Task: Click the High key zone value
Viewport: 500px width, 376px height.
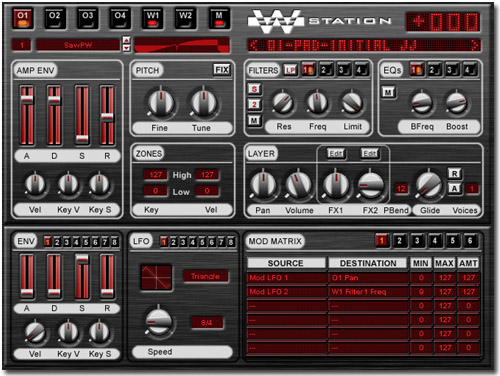Action: 155,175
